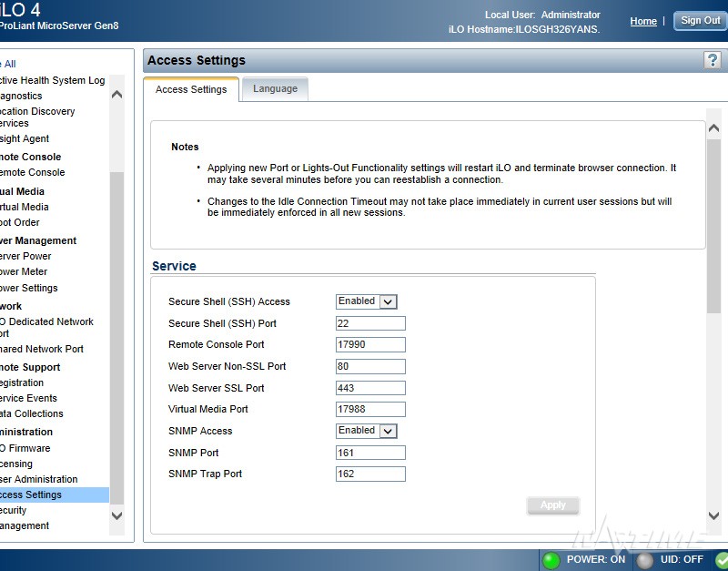This screenshot has width=728, height=571.
Task: Click the Remote Support section heading
Action: pos(30,367)
